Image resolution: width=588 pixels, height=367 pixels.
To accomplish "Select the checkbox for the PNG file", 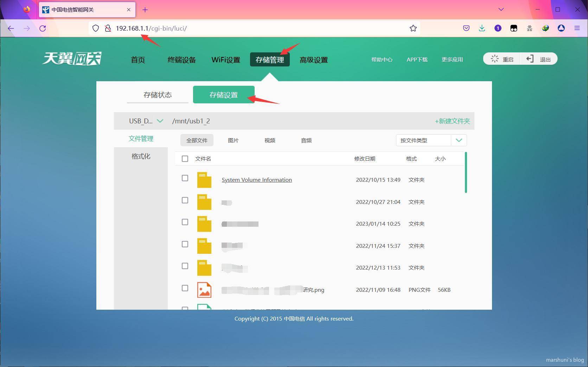I will [185, 288].
